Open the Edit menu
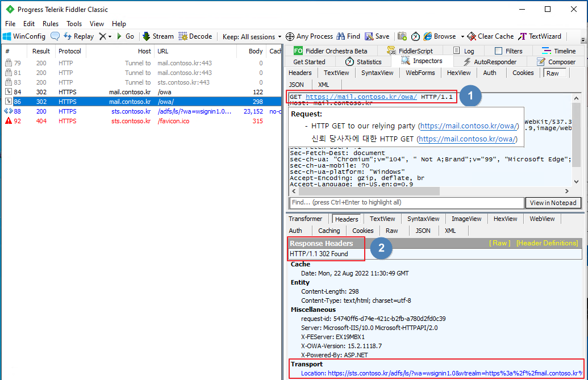 (29, 24)
